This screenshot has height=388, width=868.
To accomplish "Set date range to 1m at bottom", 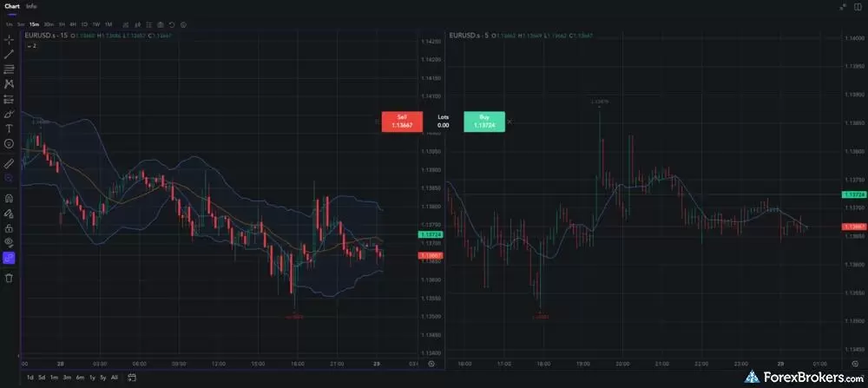I will click(x=54, y=378).
